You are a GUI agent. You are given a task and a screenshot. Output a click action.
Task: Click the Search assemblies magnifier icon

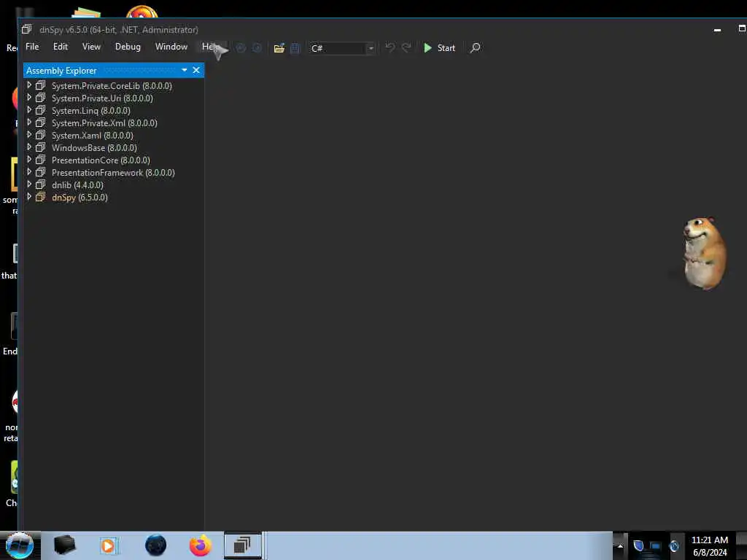click(x=475, y=47)
